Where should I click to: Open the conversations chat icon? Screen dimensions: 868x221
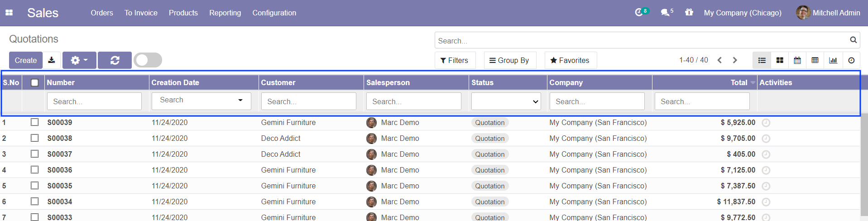[665, 13]
